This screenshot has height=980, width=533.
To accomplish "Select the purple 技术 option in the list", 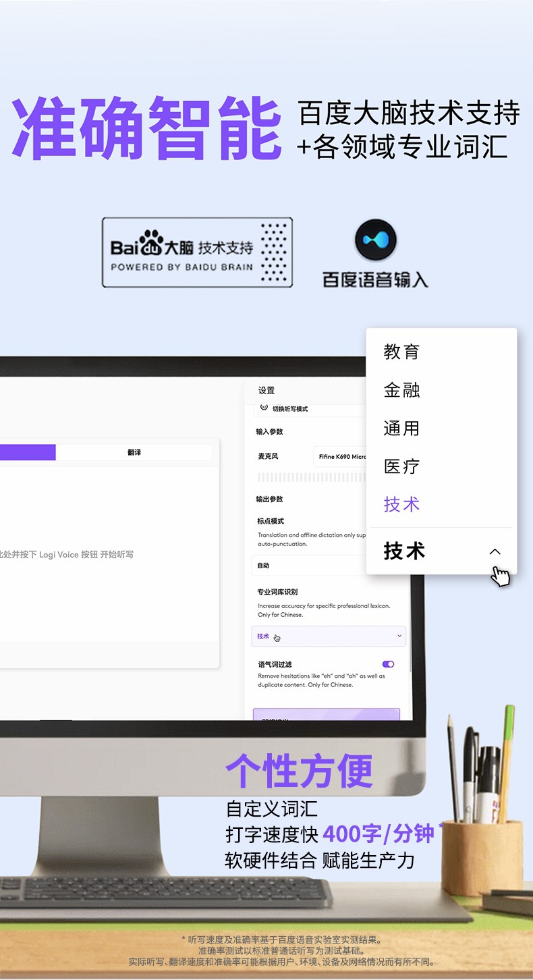I will 402,504.
